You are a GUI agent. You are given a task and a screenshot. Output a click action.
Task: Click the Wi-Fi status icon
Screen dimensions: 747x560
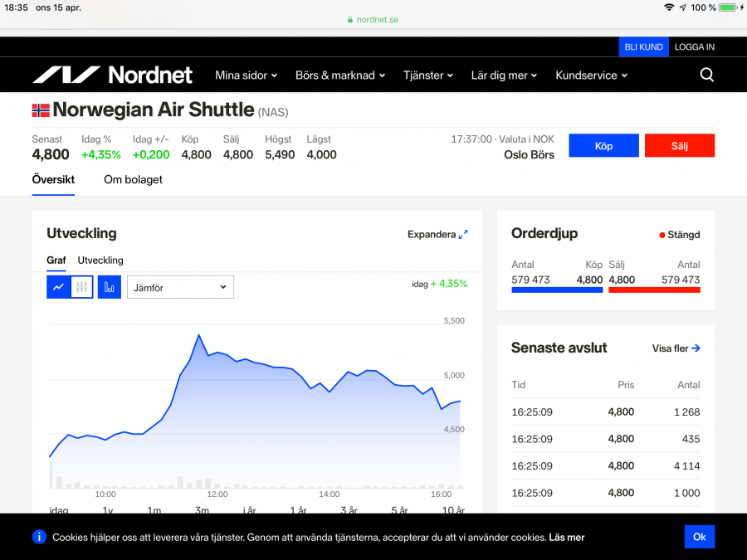[669, 7]
